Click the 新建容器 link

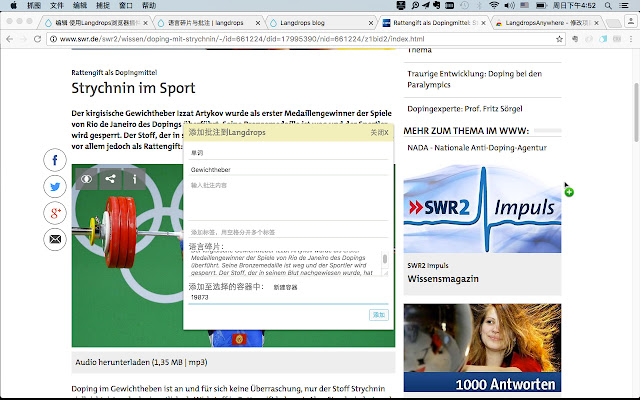[x=285, y=287]
